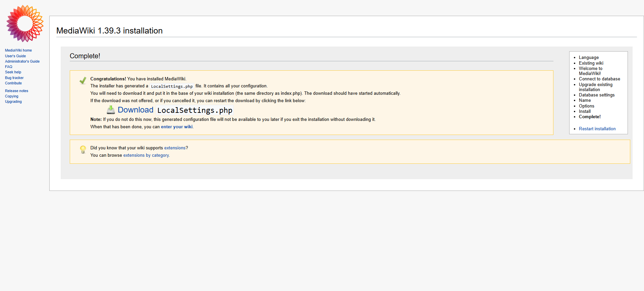Open the Upgrading sidebar link

[x=13, y=101]
